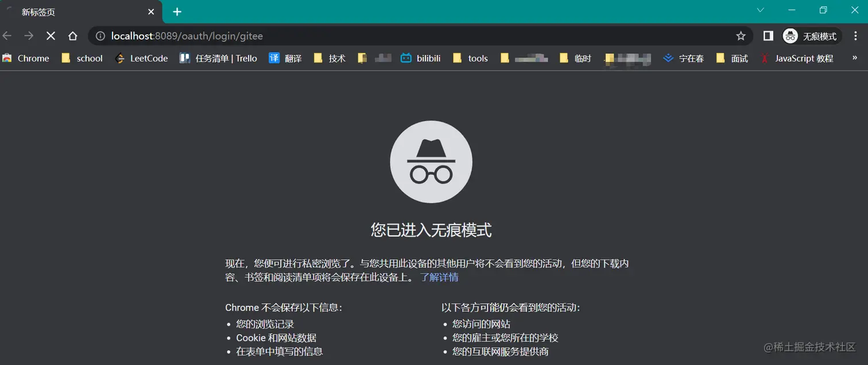The height and width of the screenshot is (365, 868).
Task: Click the forward navigation arrow
Action: pyautogui.click(x=29, y=36)
